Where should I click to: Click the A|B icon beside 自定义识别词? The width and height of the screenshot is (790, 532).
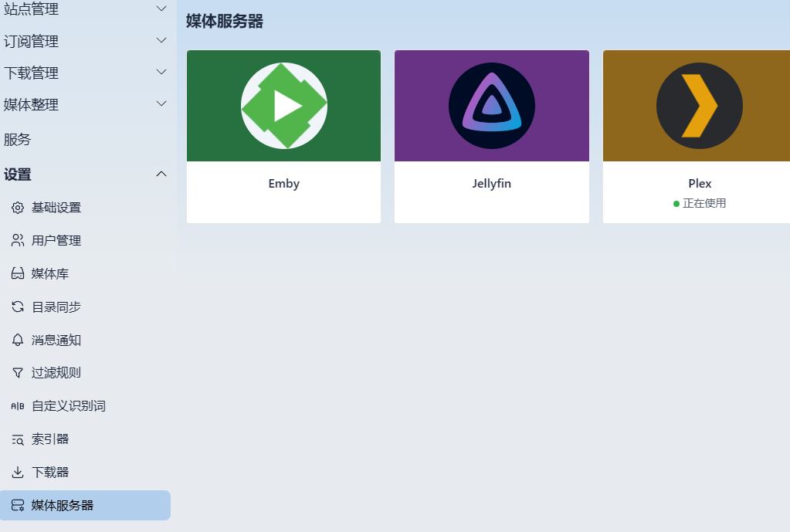pos(18,406)
